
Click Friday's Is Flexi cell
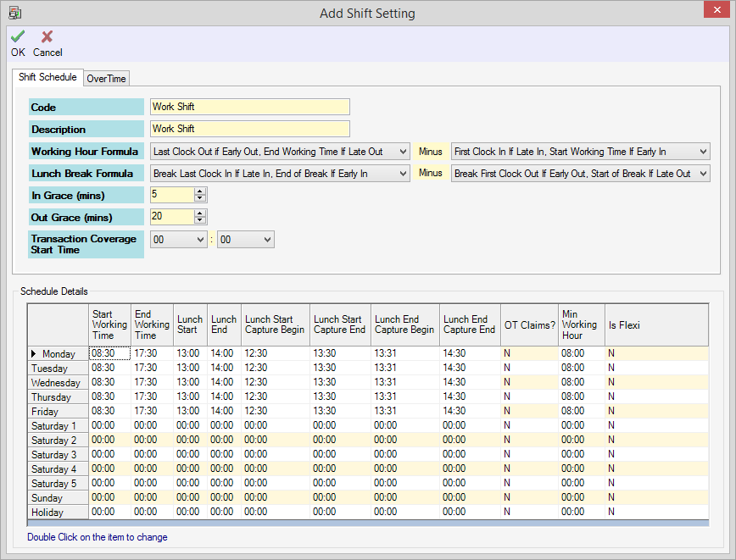coord(655,411)
